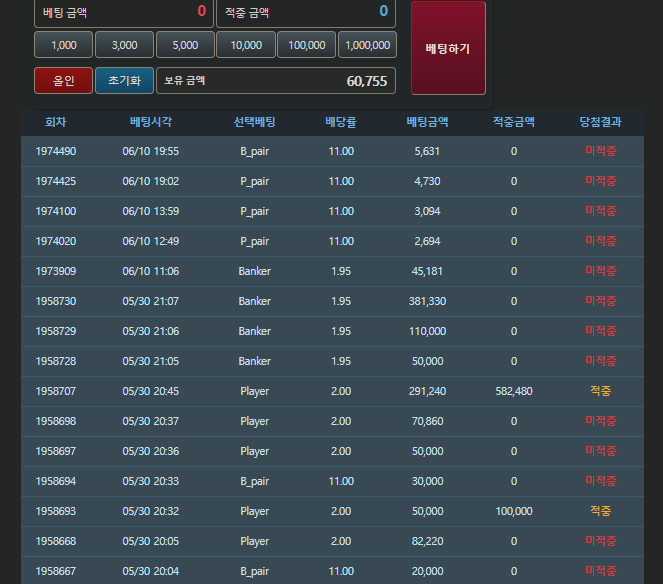Click the 291,240 bet amount cell
Image resolution: width=663 pixels, height=584 pixels.
tap(427, 392)
